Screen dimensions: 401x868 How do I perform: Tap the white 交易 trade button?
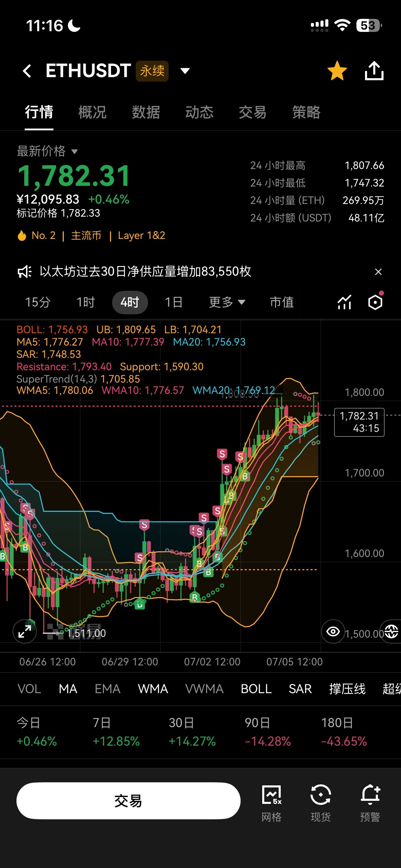click(129, 801)
